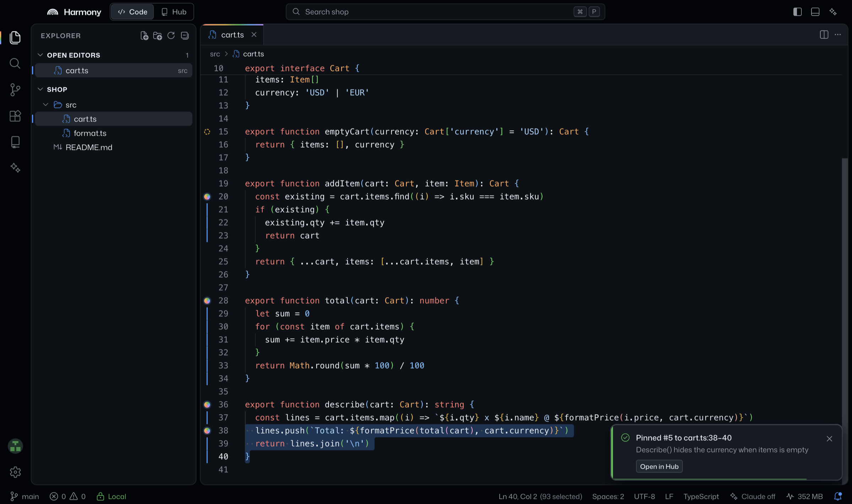This screenshot has height=504, width=852.
Task: Click the dashed marker on line 15
Action: click(x=207, y=132)
